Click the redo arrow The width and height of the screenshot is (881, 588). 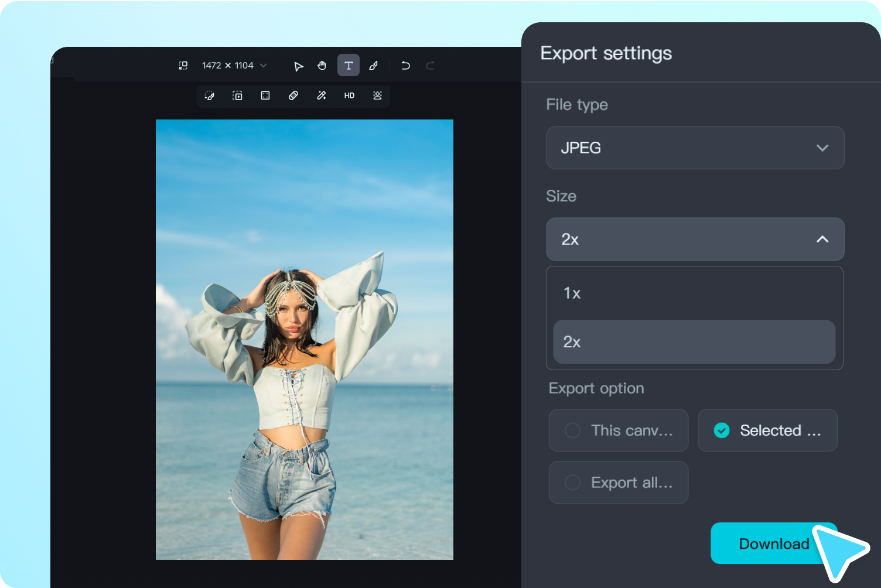[x=430, y=66]
